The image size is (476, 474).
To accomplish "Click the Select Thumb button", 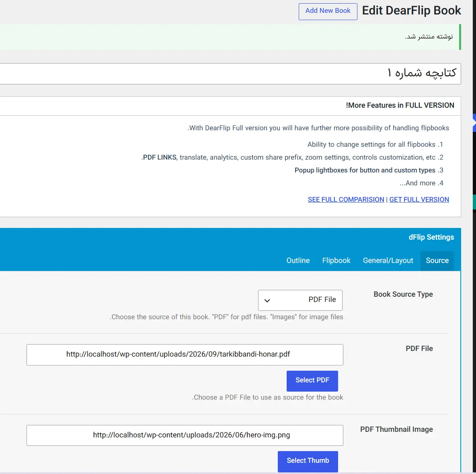I will pyautogui.click(x=308, y=461).
